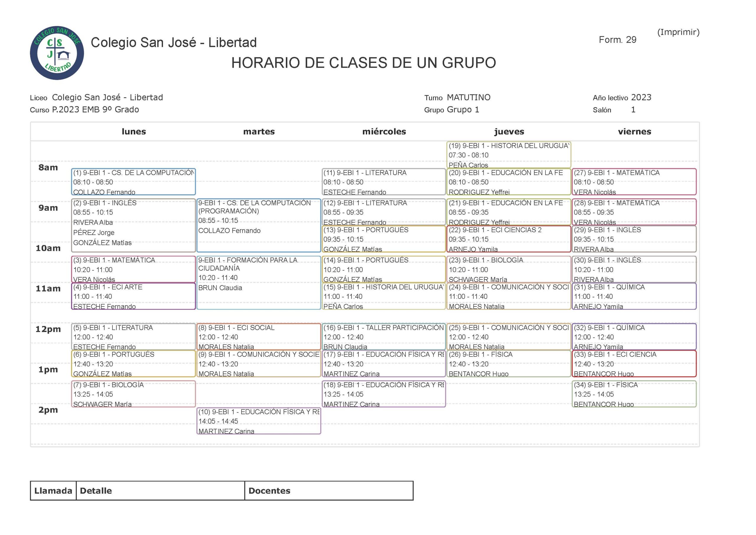Open the lunes BIOLOGÍA 13:25 class

click(133, 394)
